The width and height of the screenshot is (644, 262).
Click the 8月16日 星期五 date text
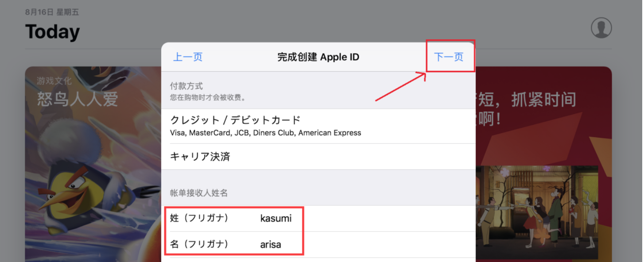(x=52, y=12)
